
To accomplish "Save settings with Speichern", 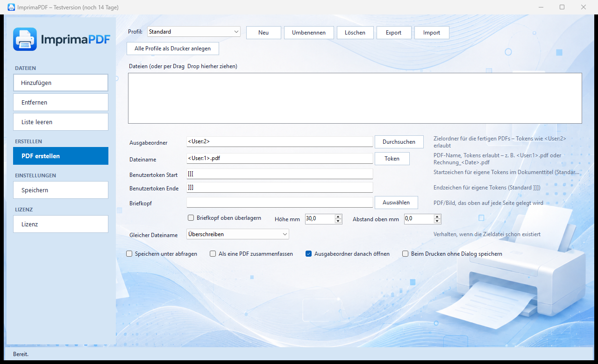I will pos(61,190).
